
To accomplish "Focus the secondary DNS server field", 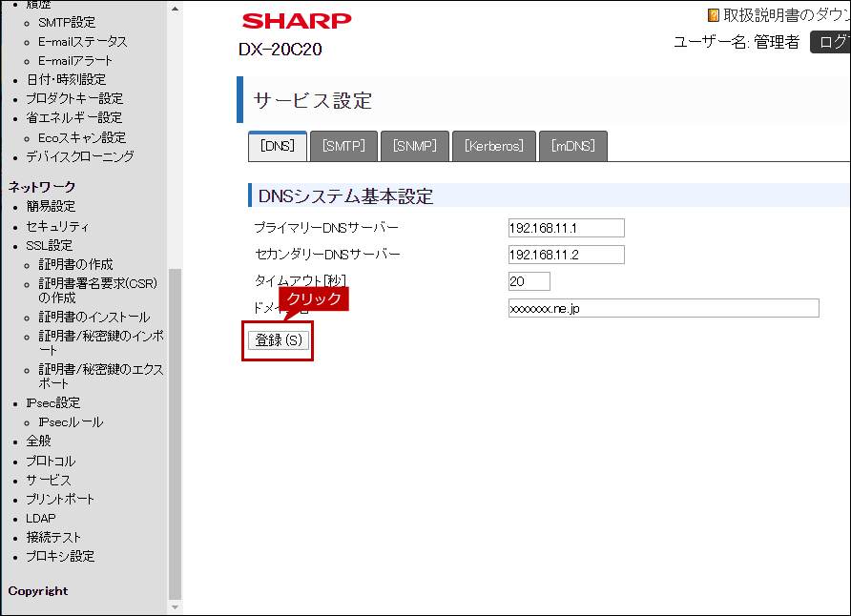I will [566, 255].
